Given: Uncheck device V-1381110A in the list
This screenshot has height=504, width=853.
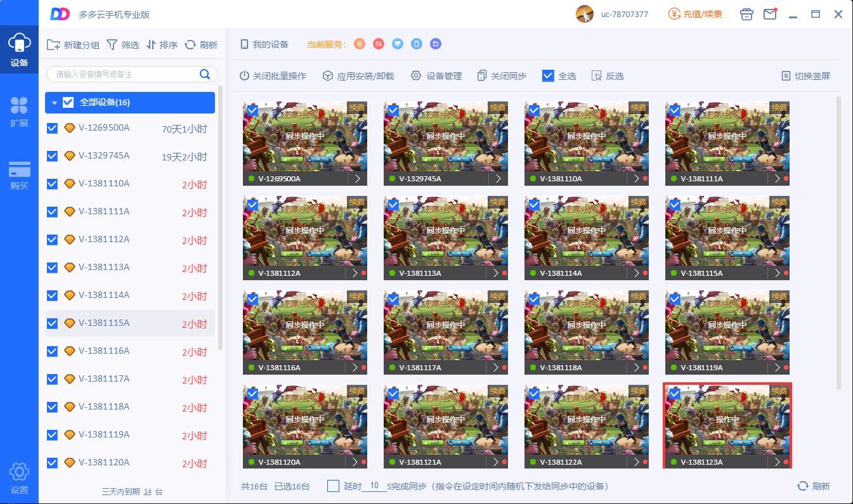Looking at the screenshot, I should point(53,184).
